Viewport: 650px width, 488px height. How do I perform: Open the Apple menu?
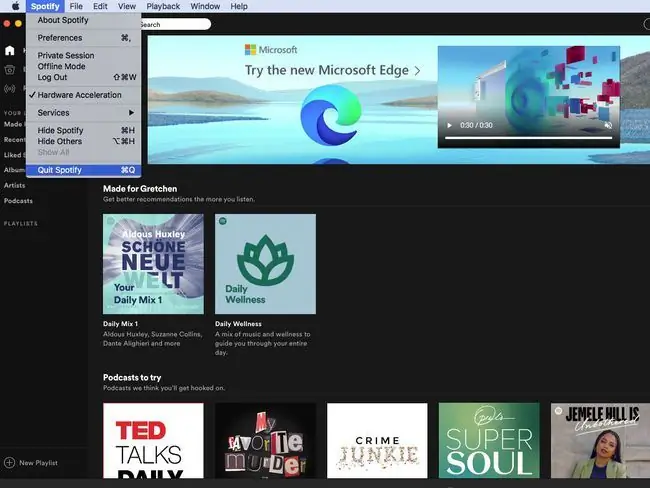[15, 6]
